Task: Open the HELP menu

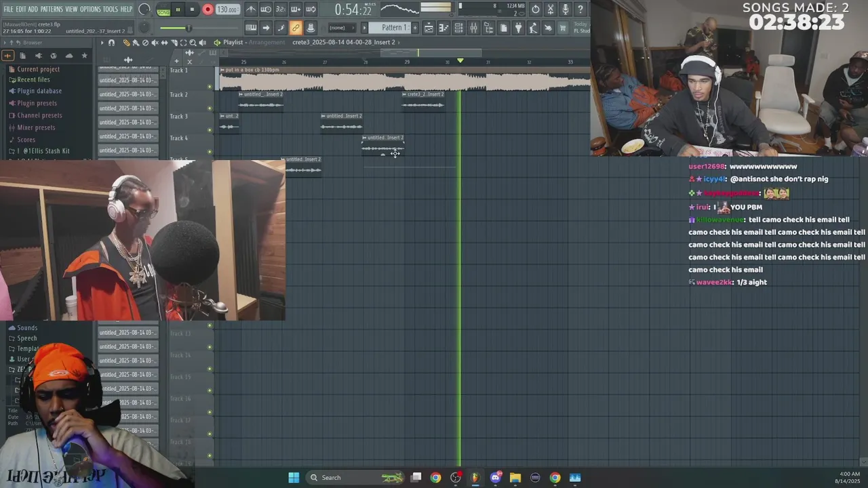Action: point(126,9)
